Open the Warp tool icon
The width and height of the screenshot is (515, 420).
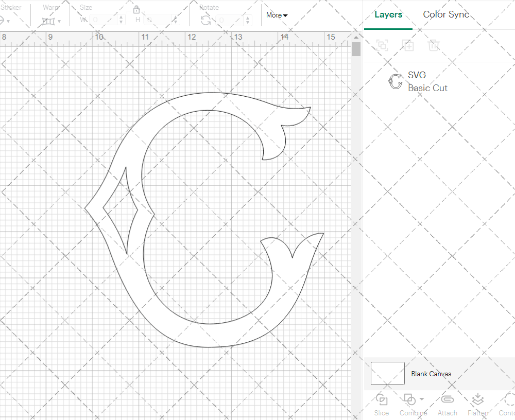48,21
